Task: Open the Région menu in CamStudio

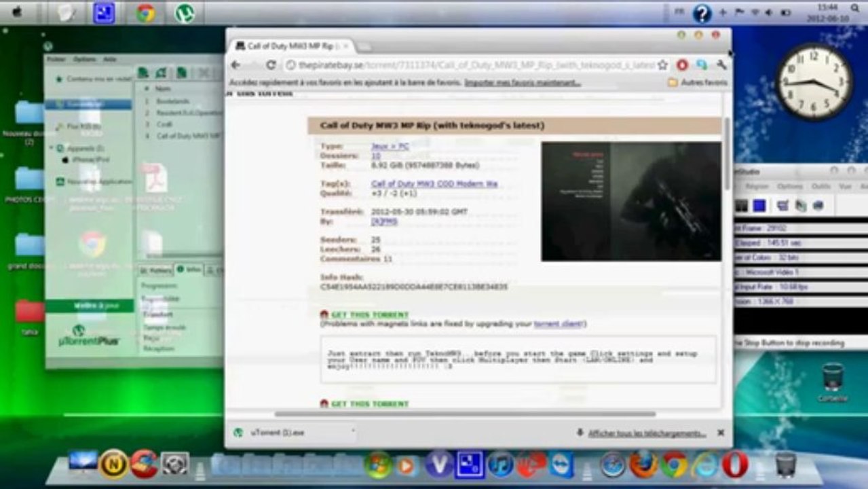Action: point(757,186)
